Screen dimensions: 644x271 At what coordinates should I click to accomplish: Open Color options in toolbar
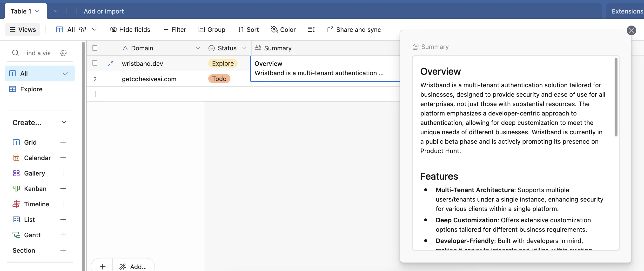pos(283,29)
